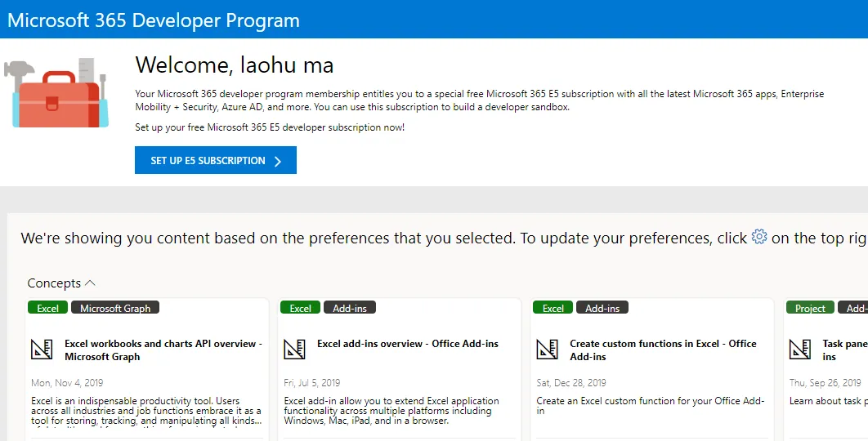Select Excel tag on custom functions card
Image resolution: width=868 pixels, height=441 pixels.
553,308
